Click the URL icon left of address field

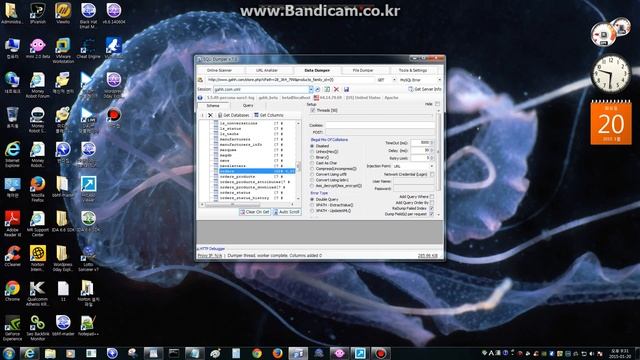click(x=200, y=80)
